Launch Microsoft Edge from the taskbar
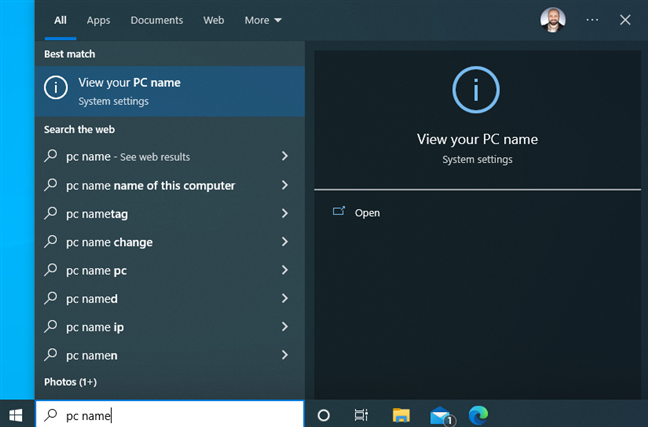 [x=479, y=414]
